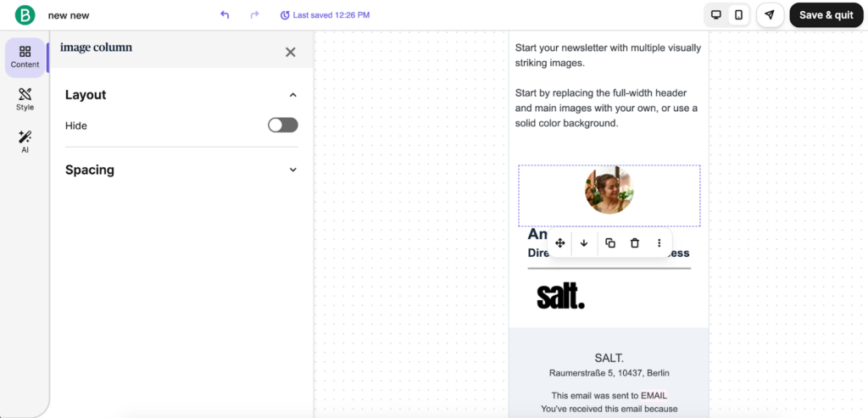Image resolution: width=868 pixels, height=418 pixels.
Task: Select the circular portrait image
Action: click(609, 190)
